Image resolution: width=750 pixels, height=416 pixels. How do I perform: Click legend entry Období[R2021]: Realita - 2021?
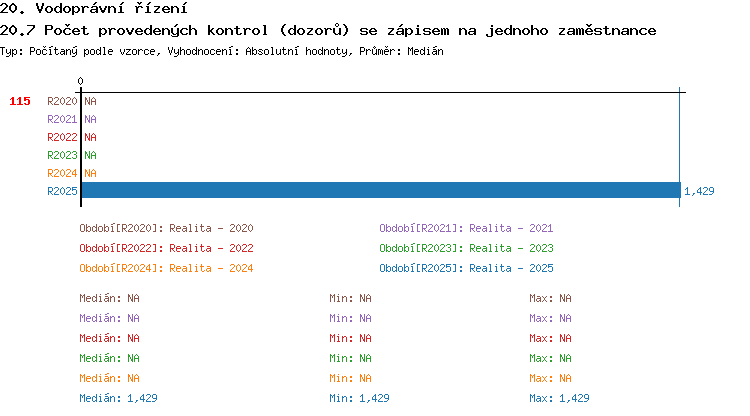tap(466, 228)
